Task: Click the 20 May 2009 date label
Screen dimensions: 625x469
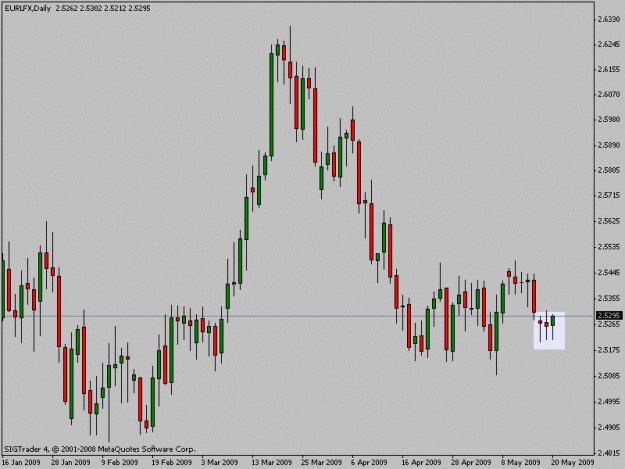Action: [x=573, y=463]
